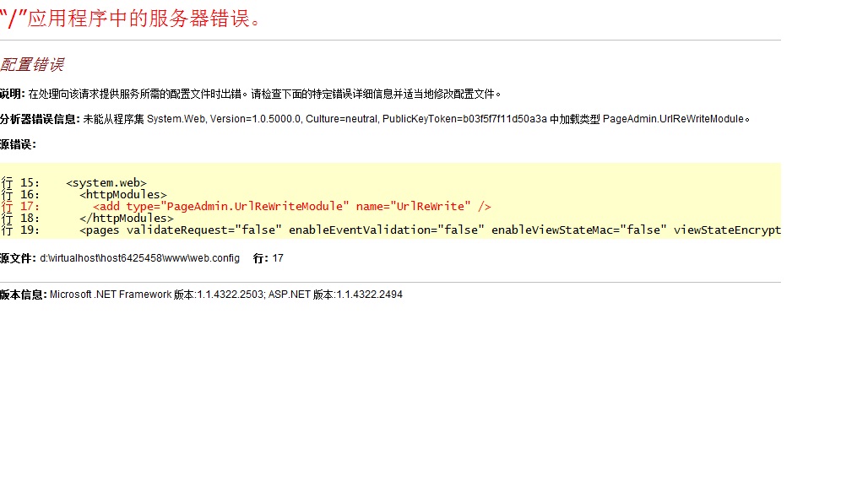Click the bold 版本信息: label
Image resolution: width=868 pixels, height=492 pixels.
[24, 295]
